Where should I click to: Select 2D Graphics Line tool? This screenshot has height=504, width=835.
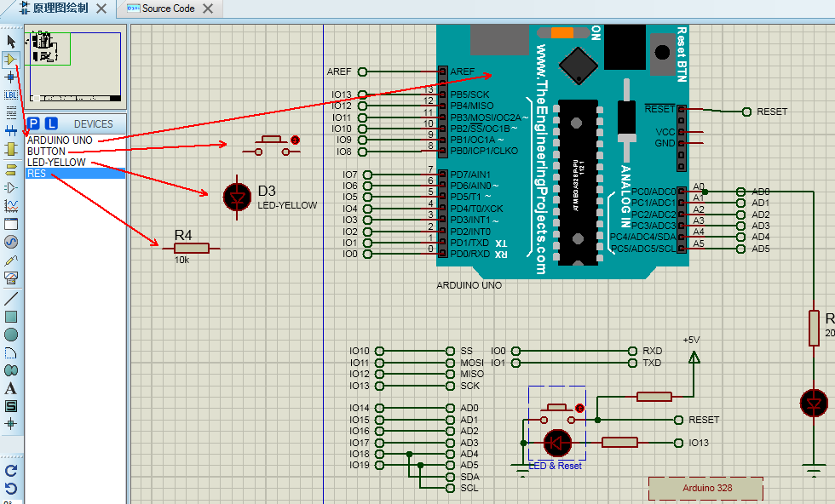[10, 299]
